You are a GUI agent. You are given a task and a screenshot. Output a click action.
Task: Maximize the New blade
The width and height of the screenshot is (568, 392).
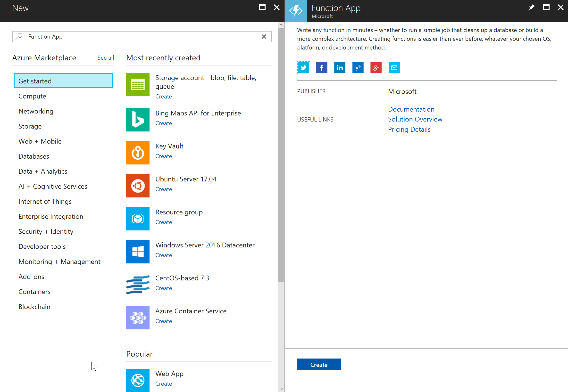tap(262, 7)
